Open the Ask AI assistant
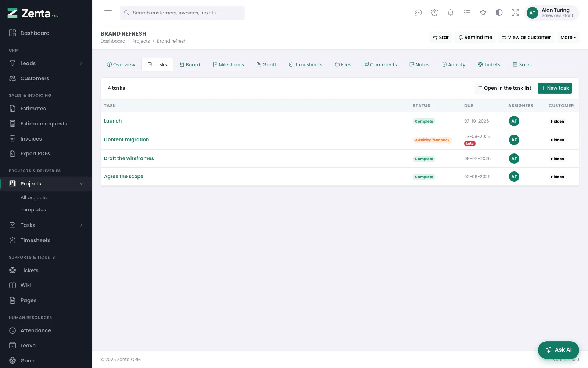The width and height of the screenshot is (588, 368). point(559,350)
